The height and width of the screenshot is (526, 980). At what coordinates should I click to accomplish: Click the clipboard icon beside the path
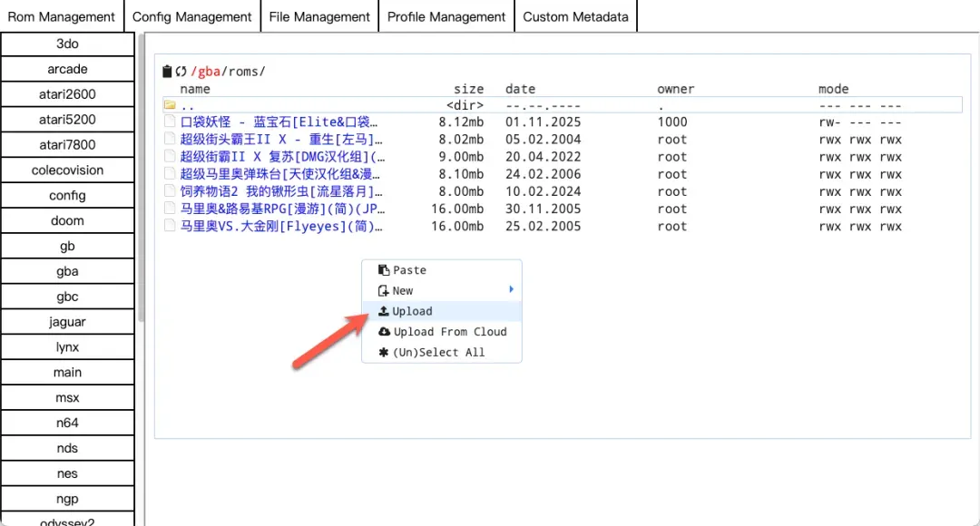coord(167,72)
